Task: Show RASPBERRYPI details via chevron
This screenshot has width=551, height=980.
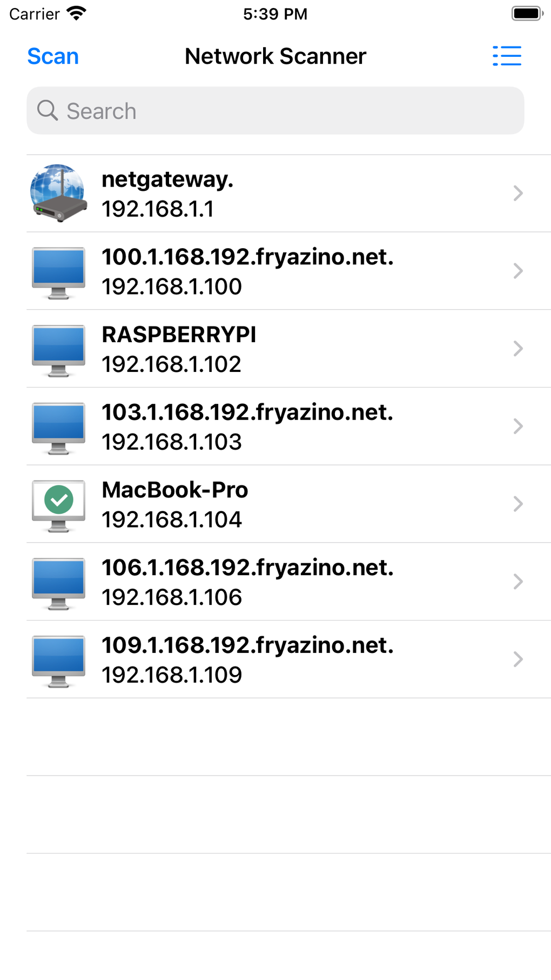Action: 518,349
